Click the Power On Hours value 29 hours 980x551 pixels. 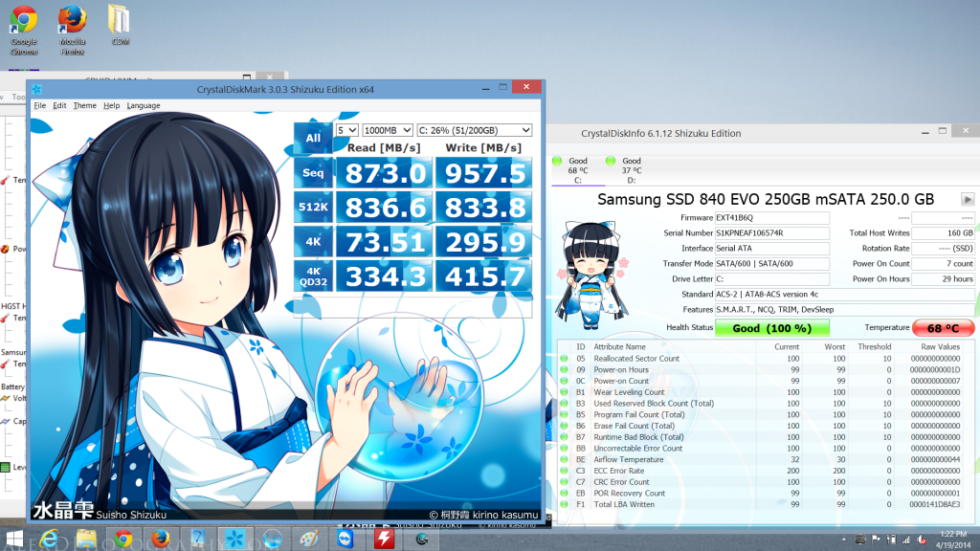[x=943, y=278]
